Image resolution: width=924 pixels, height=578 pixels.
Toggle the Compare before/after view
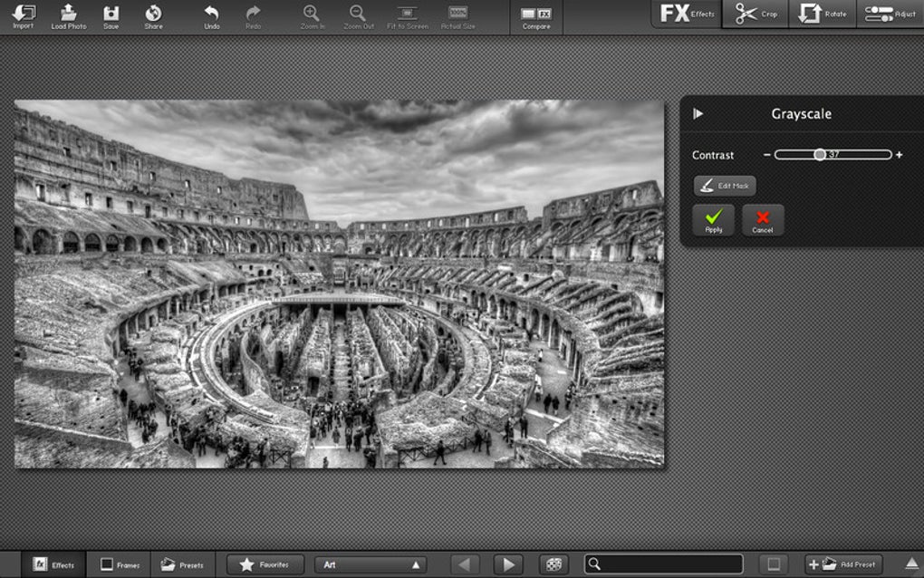coord(536,16)
